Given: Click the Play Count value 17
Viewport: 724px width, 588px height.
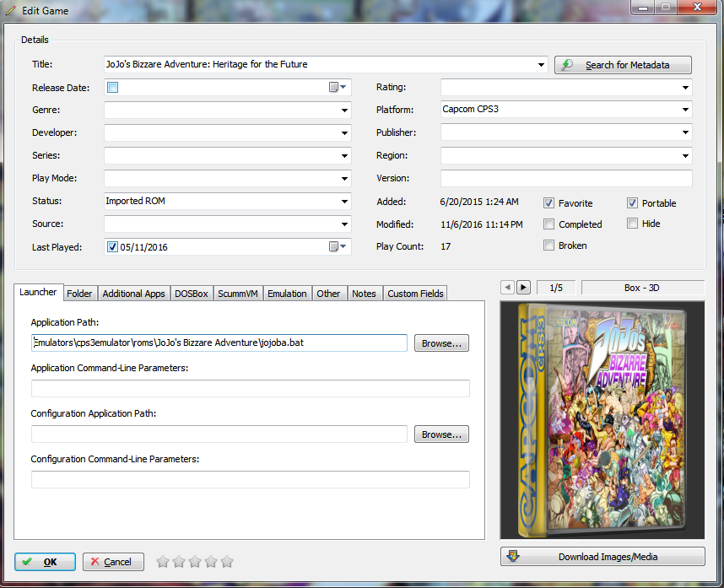Looking at the screenshot, I should click(446, 246).
